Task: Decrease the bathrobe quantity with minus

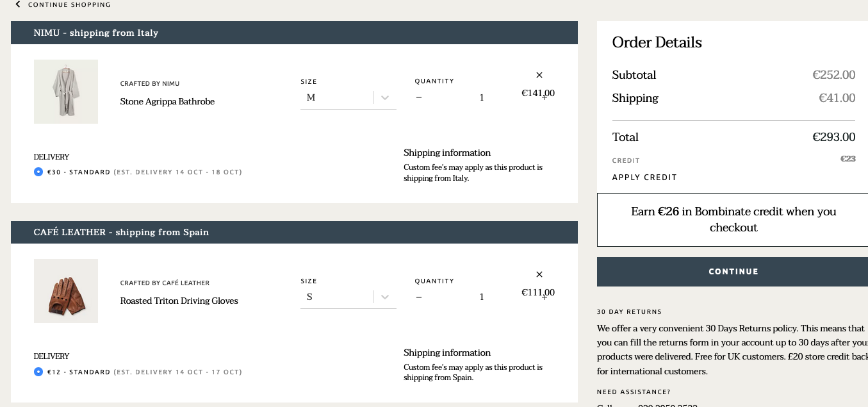Action: pyautogui.click(x=419, y=97)
